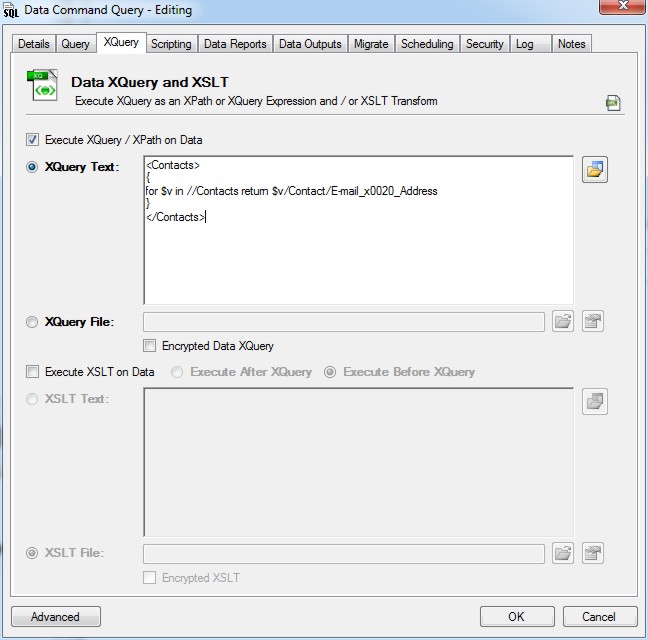
Task: Open the Data Reports tab
Action: (x=235, y=44)
